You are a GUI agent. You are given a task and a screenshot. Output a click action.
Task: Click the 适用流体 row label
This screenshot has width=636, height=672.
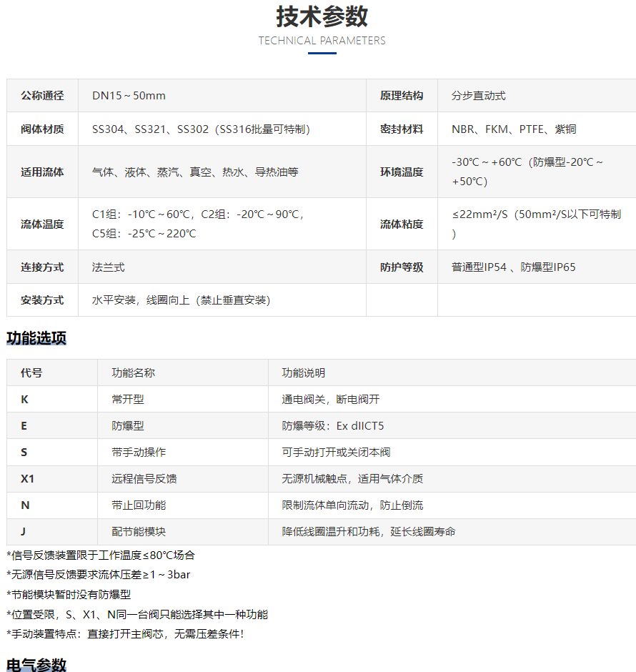click(x=42, y=172)
